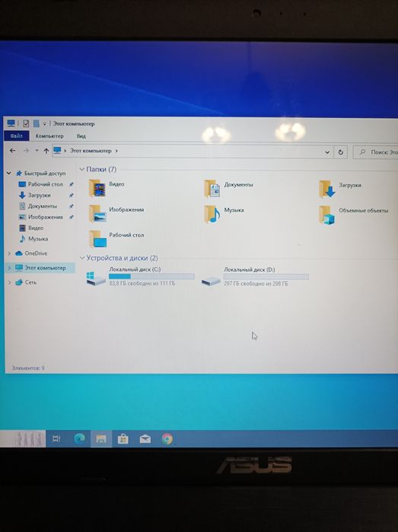
Task: Switch to the Компьютер ribbon tab
Action: 49,136
